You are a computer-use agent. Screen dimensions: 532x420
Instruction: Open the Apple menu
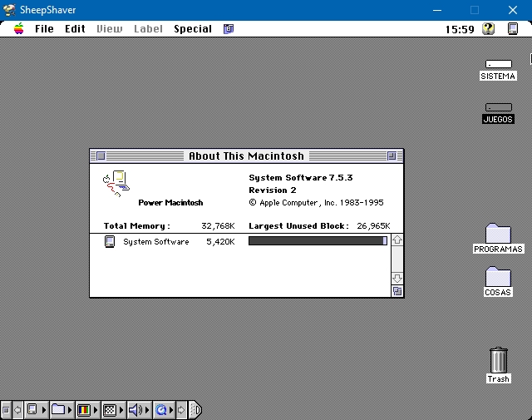[19, 29]
